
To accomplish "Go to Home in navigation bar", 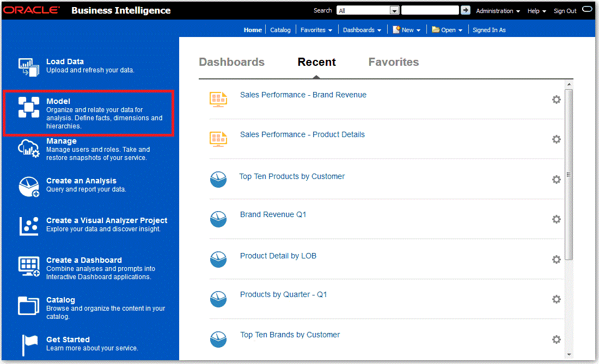I will point(253,30).
